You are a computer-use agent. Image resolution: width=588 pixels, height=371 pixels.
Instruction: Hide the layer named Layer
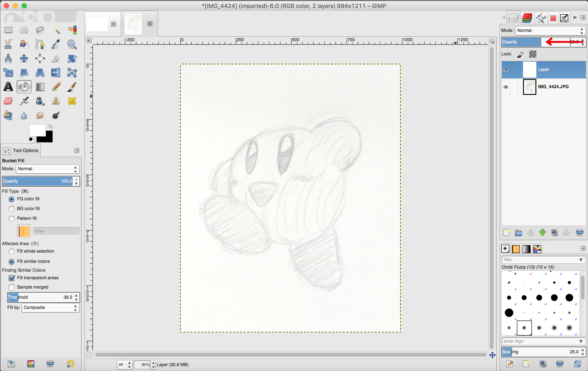(506, 70)
